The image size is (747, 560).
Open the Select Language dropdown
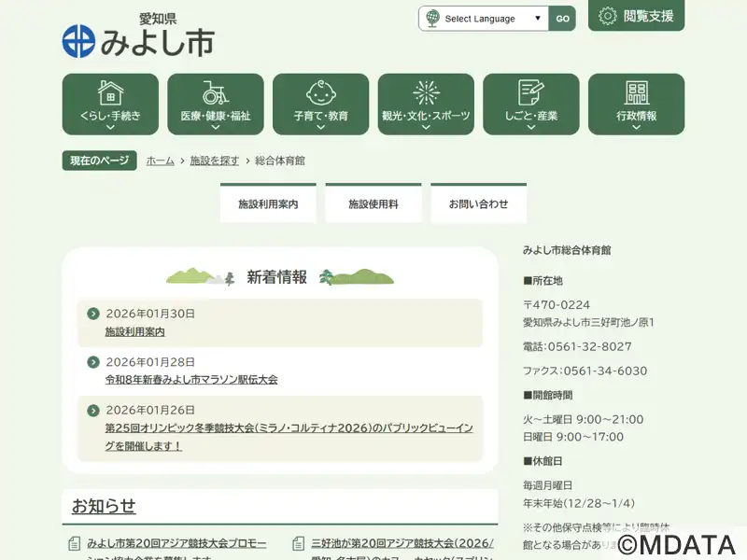[x=484, y=19]
